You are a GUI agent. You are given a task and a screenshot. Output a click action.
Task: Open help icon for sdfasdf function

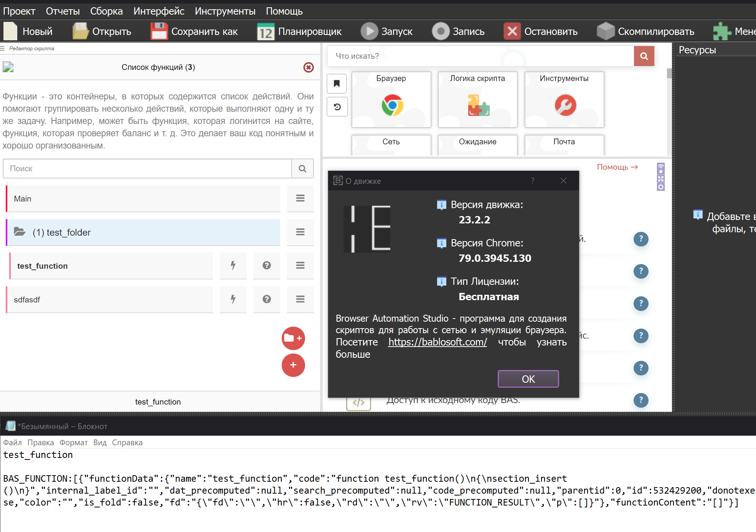(267, 299)
